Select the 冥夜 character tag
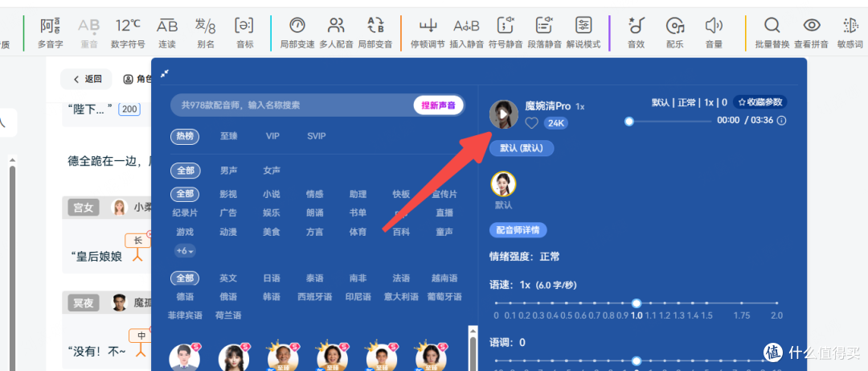 point(84,303)
